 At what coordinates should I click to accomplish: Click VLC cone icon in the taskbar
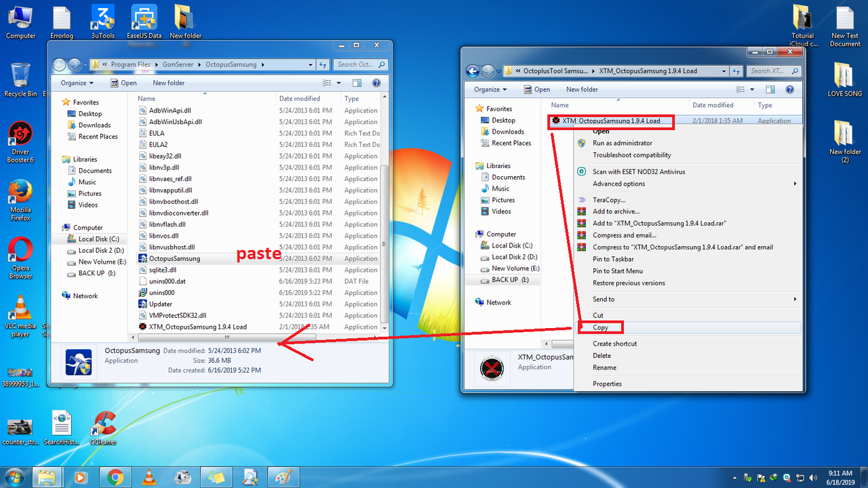point(149,477)
